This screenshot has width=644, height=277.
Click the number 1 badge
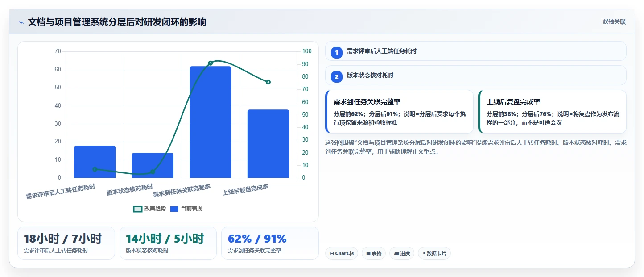[337, 53]
